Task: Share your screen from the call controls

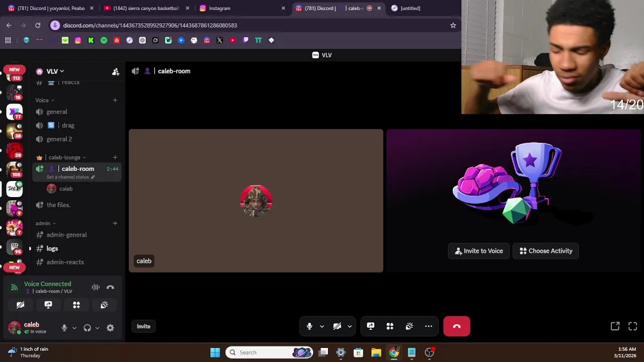Action: 371,326
